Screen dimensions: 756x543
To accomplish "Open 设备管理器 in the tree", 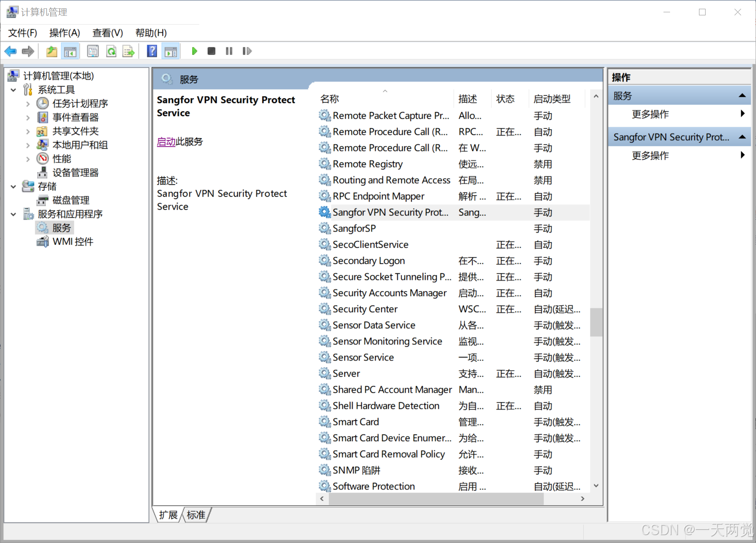I will [x=75, y=172].
